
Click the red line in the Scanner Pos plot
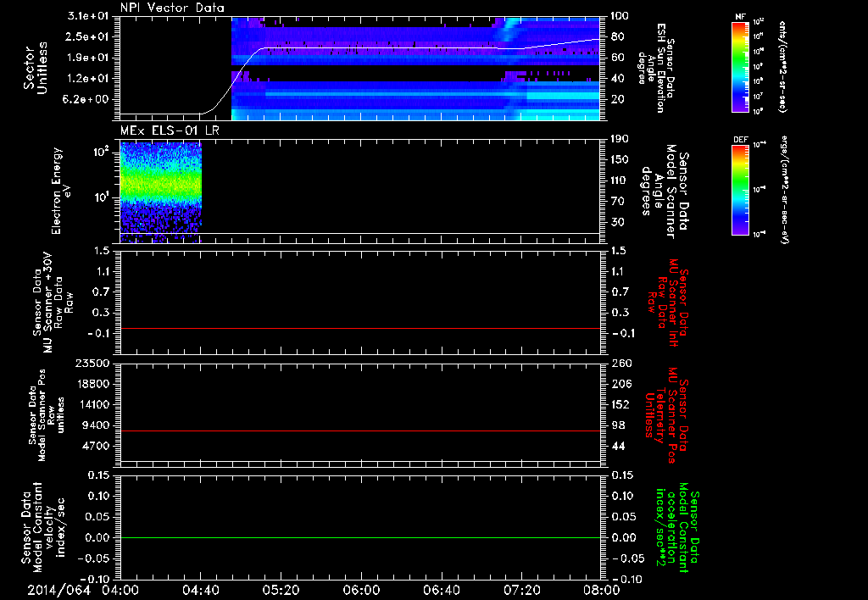point(360,431)
